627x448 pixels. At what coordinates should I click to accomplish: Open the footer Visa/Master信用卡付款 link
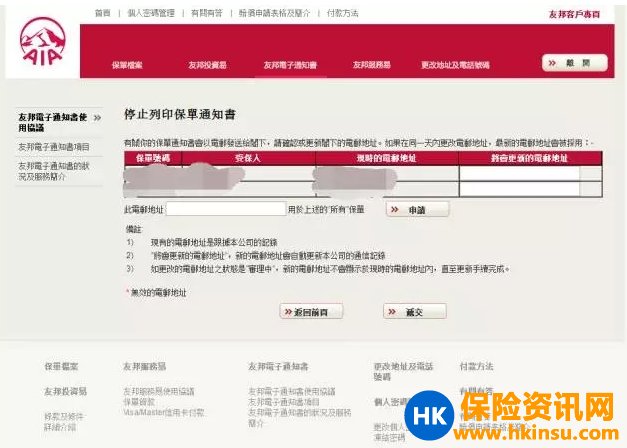click(x=164, y=412)
